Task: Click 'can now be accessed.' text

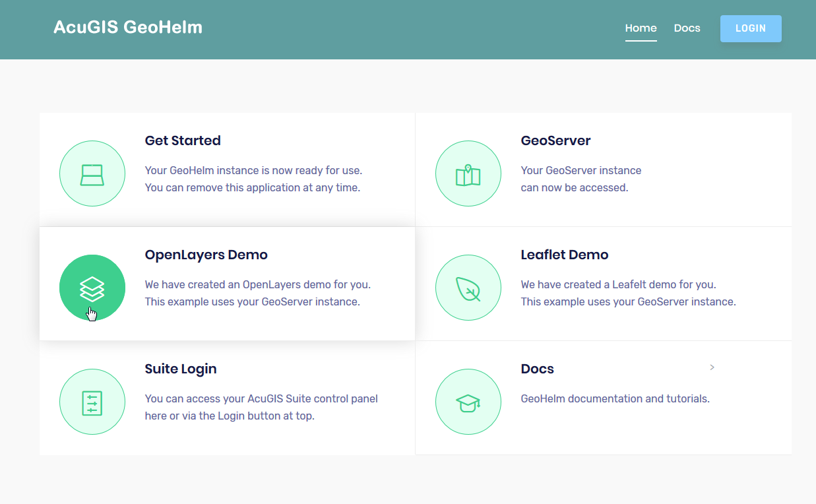Action: tap(575, 187)
